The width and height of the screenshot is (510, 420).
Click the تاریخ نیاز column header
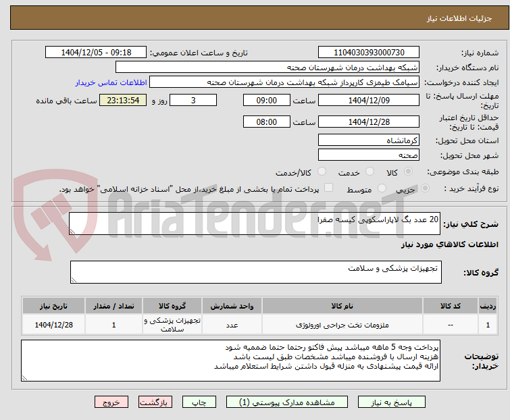tap(53, 306)
